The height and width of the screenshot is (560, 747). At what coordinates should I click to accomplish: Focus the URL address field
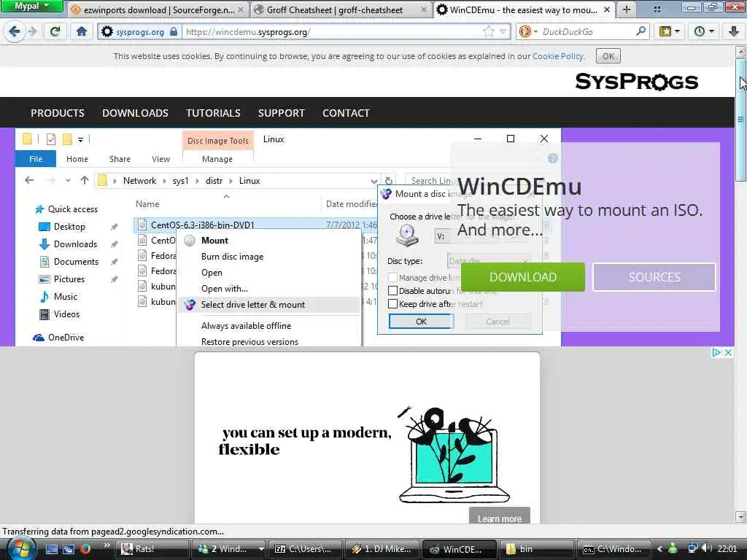(331, 32)
